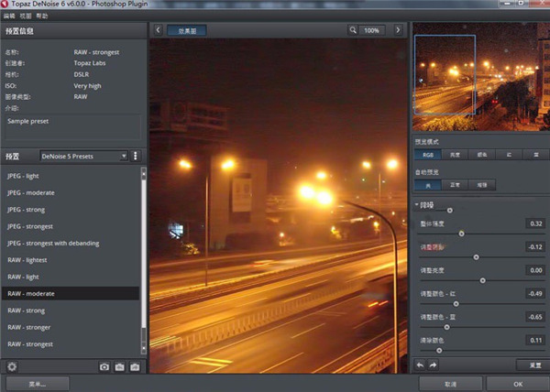
Task: Select RGB preview mode
Action: click(x=427, y=156)
